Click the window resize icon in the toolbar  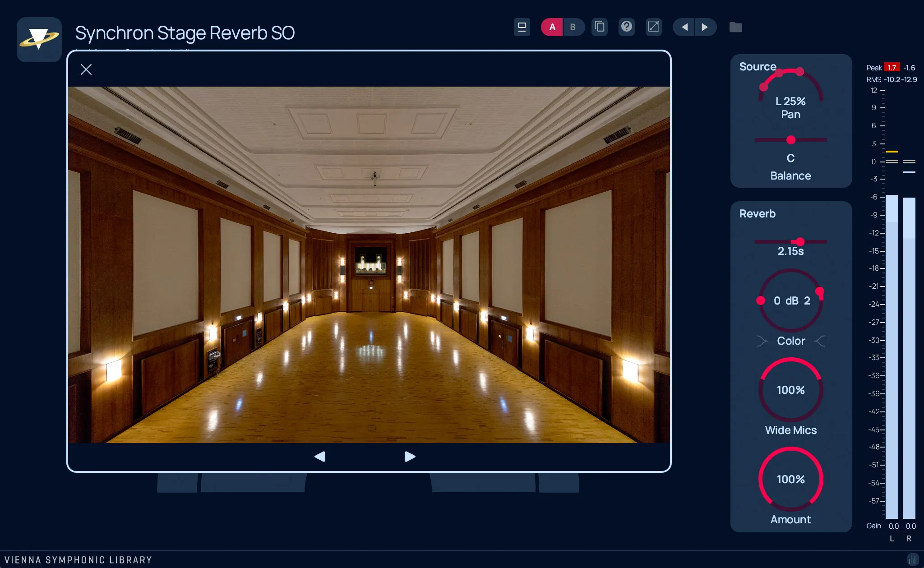653,27
